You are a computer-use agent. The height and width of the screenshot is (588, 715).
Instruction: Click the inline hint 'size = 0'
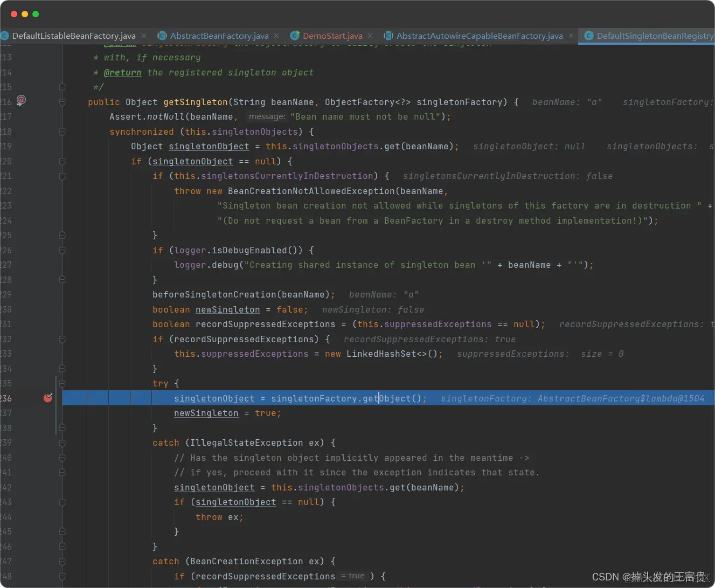[602, 354]
